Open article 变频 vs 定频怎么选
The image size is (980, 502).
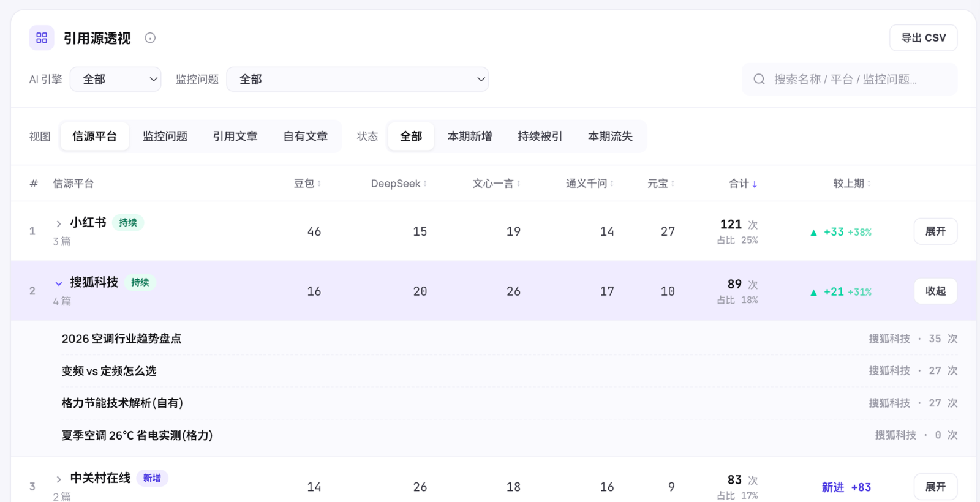[x=109, y=371]
